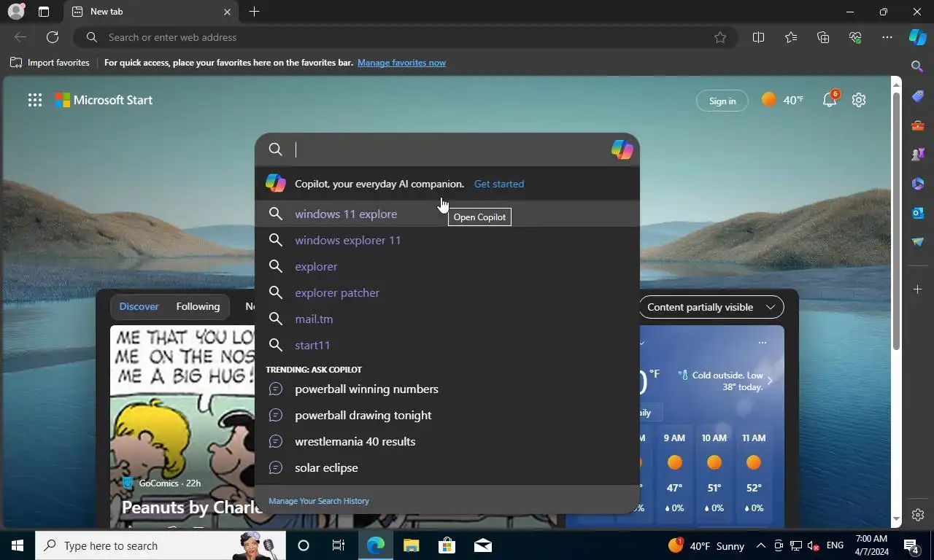
Task: Toggle split screen view
Action: (758, 37)
